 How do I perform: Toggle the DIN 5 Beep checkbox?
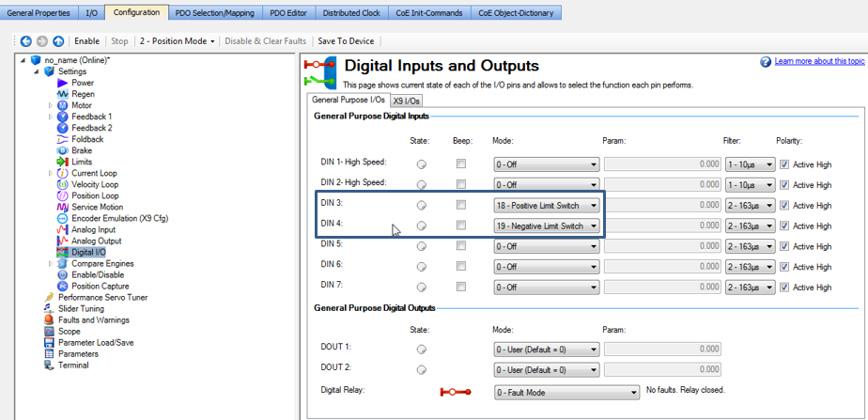click(x=461, y=245)
